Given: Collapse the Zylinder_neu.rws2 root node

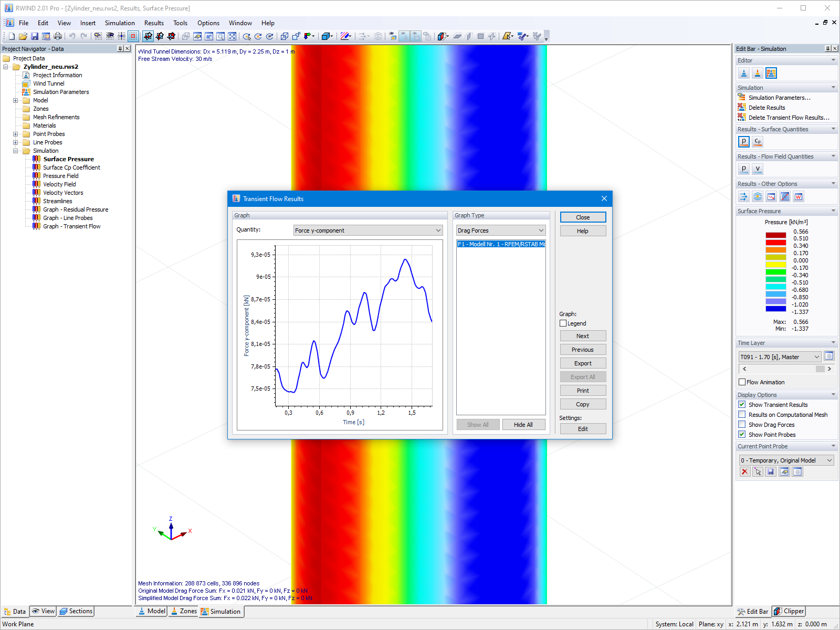Looking at the screenshot, I should (5, 67).
